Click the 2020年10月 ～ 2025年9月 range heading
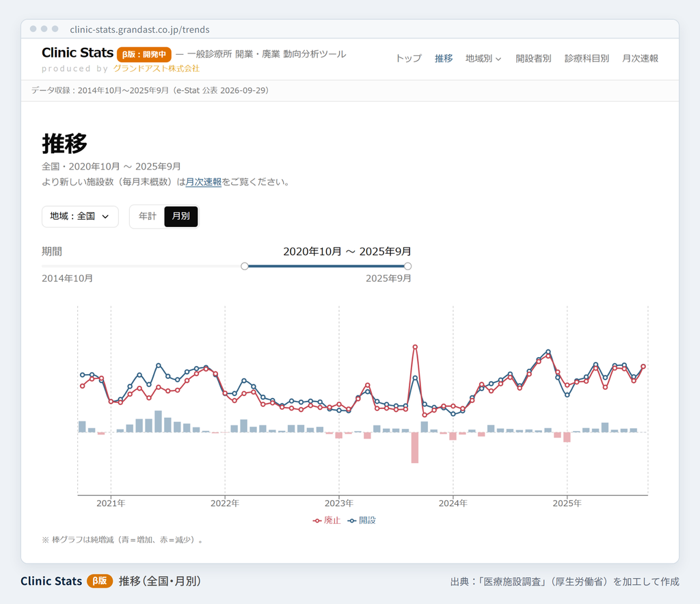This screenshot has width=700, height=604. point(347,252)
